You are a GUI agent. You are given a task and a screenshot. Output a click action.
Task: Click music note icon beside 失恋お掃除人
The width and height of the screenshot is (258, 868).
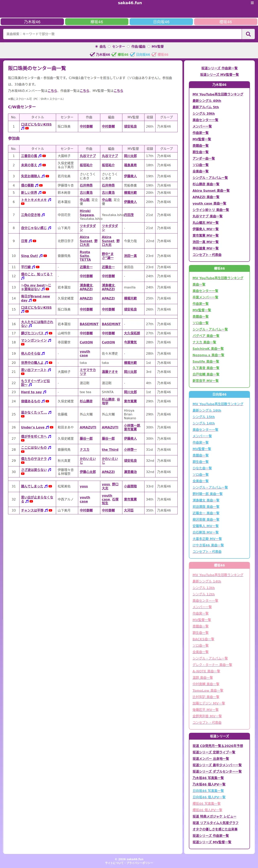pos(43,176)
